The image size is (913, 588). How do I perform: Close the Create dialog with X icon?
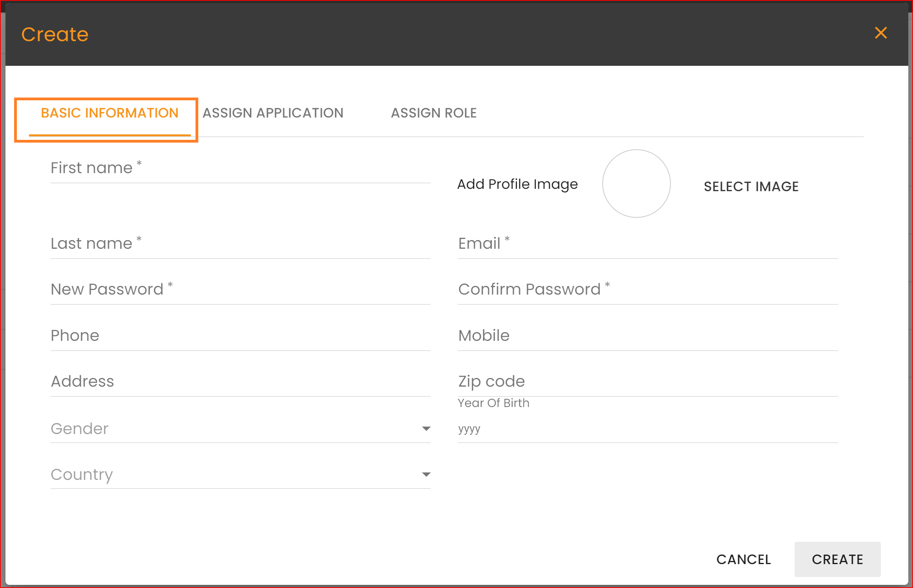click(880, 33)
